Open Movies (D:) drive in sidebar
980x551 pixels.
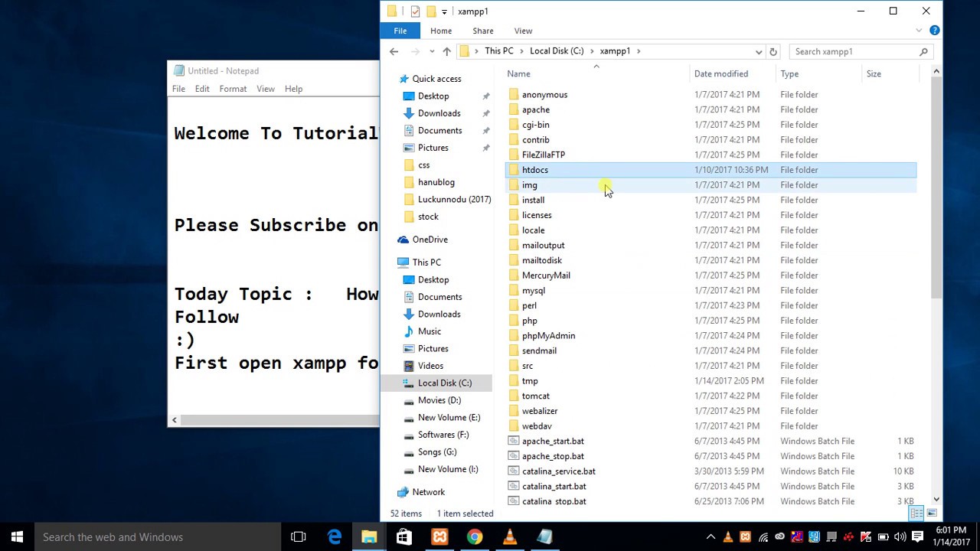[439, 400]
